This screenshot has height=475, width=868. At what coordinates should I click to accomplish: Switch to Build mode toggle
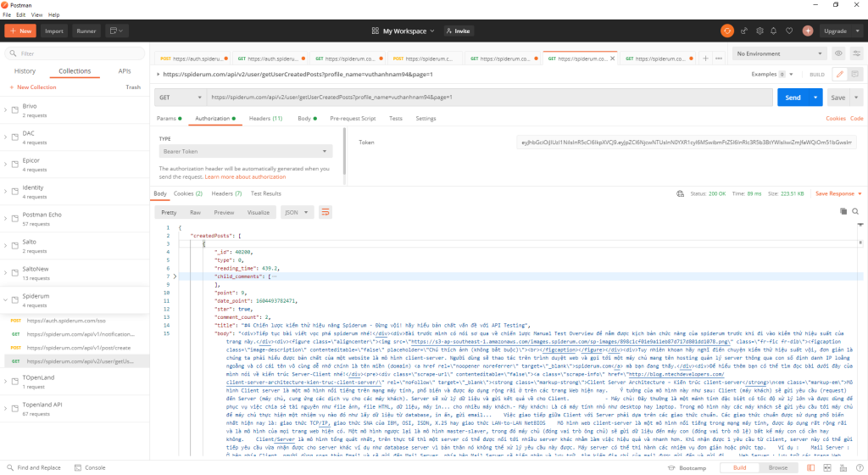pyautogui.click(x=739, y=468)
